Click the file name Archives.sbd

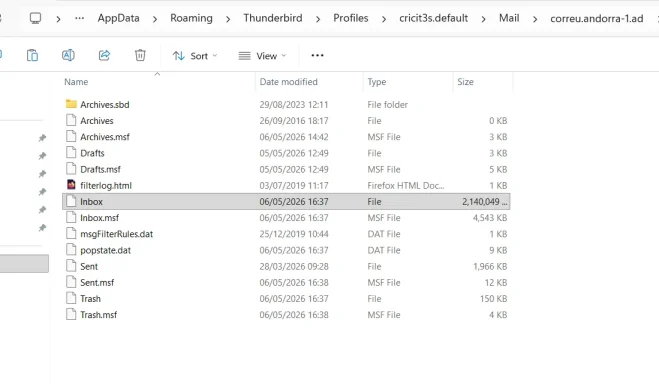click(x=105, y=105)
